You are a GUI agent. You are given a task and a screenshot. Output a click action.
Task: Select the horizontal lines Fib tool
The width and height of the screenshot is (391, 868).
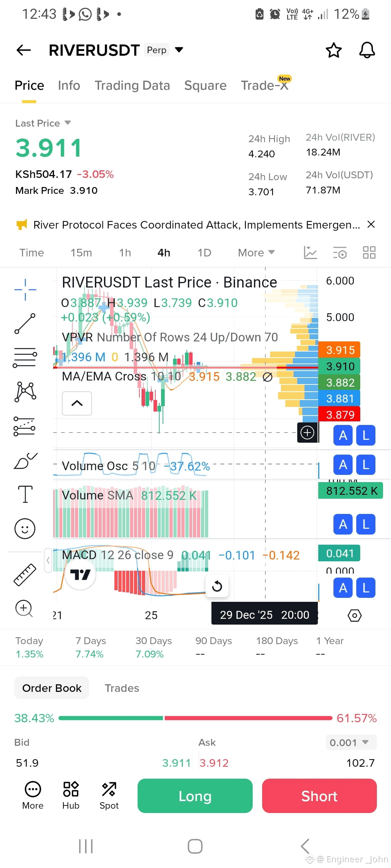pos(25,357)
